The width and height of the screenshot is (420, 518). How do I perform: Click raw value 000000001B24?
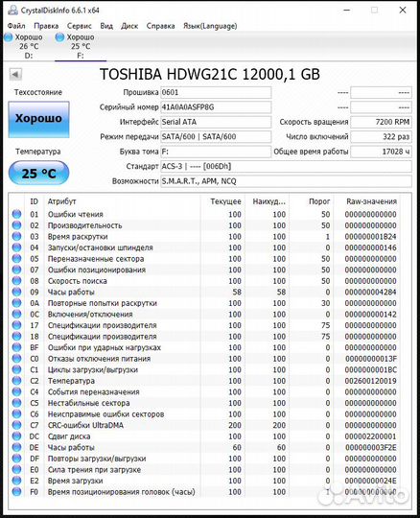click(x=370, y=237)
